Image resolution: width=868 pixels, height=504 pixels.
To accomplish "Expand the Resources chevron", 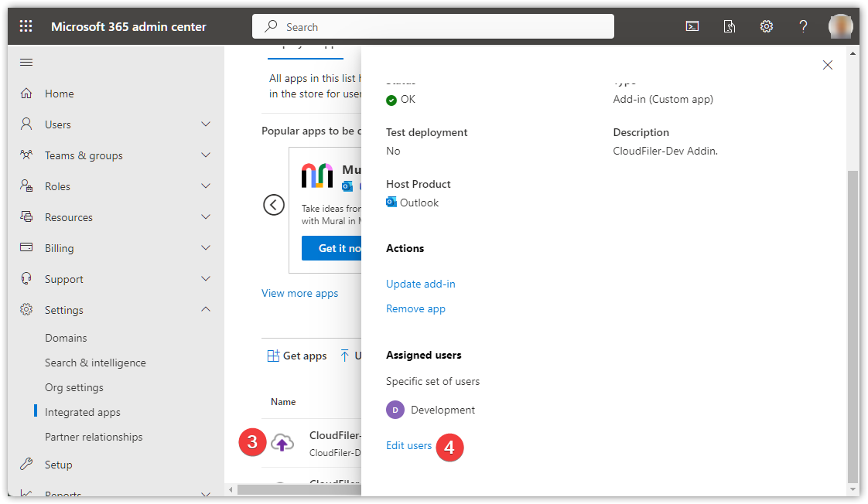I will click(205, 217).
